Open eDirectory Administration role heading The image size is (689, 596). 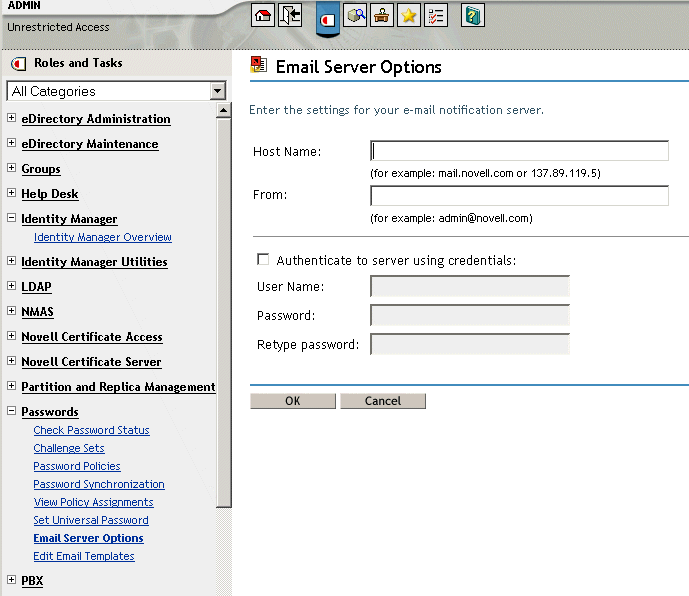tap(96, 119)
